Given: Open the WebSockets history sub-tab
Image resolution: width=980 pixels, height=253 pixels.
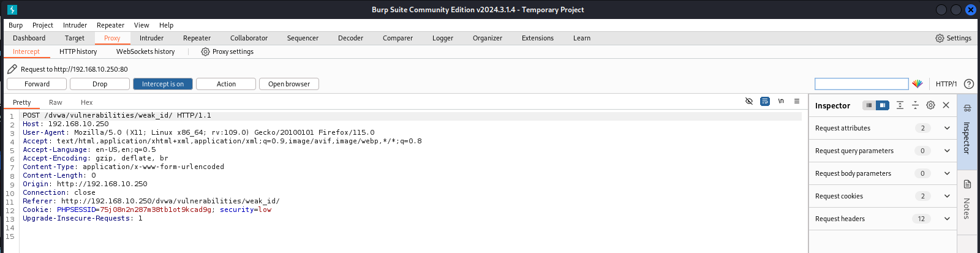Looking at the screenshot, I should point(146,51).
